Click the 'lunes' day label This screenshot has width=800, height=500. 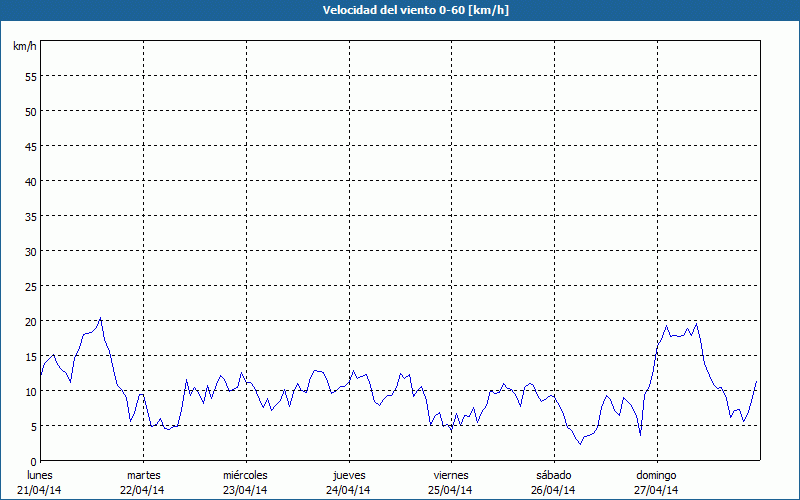tap(39, 474)
